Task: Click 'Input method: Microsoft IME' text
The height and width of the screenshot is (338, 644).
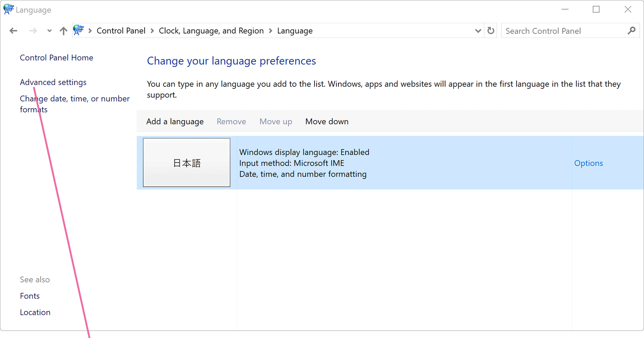Action: 292,163
